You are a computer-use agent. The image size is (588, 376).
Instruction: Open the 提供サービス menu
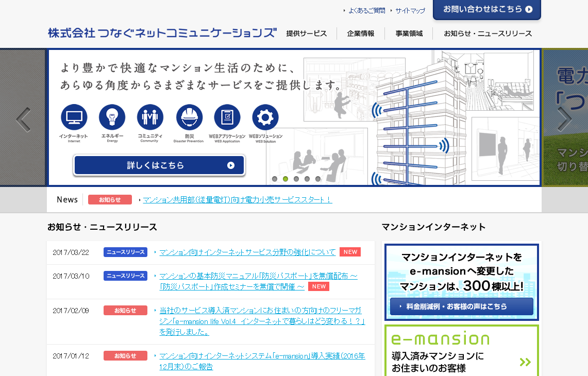click(x=307, y=33)
